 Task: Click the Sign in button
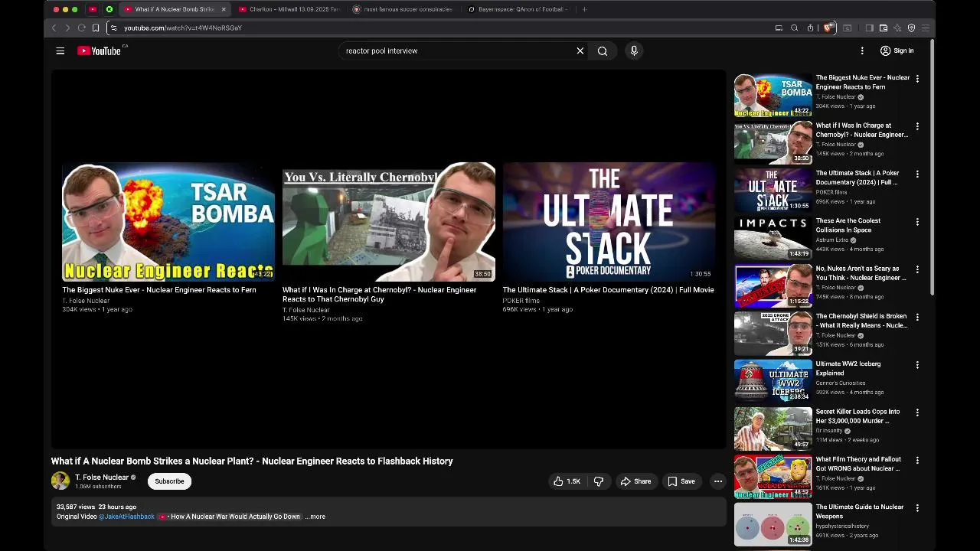click(897, 51)
